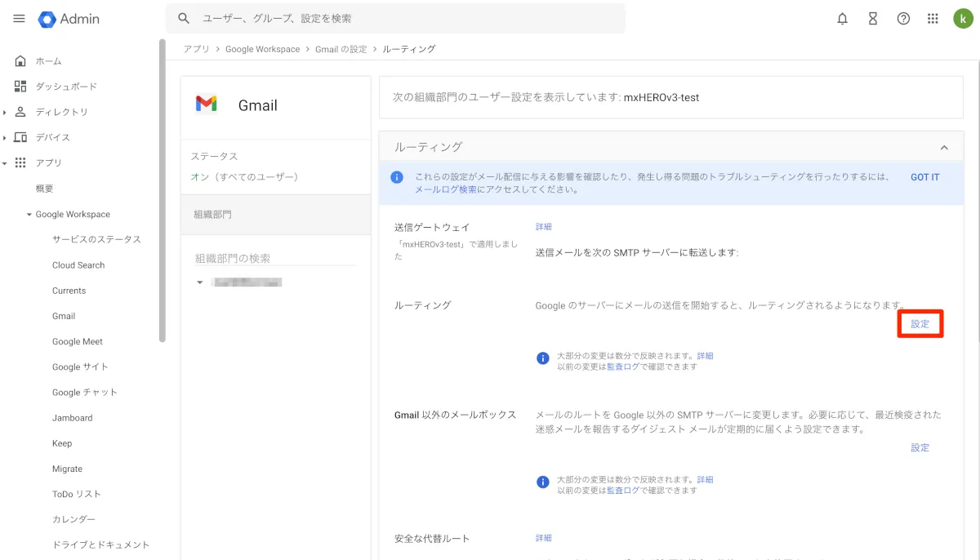Open the Google apps grid
Screen dimensions: 980x560
coord(933,19)
